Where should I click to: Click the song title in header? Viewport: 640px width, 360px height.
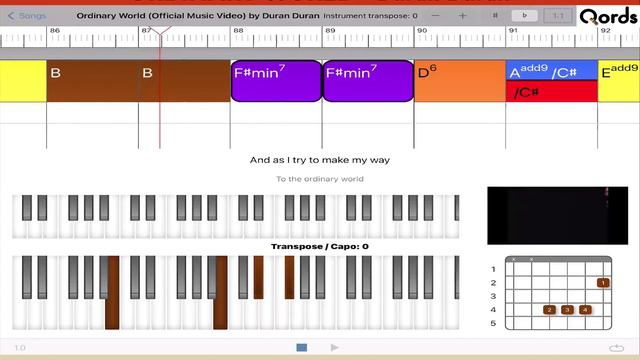pos(198,16)
